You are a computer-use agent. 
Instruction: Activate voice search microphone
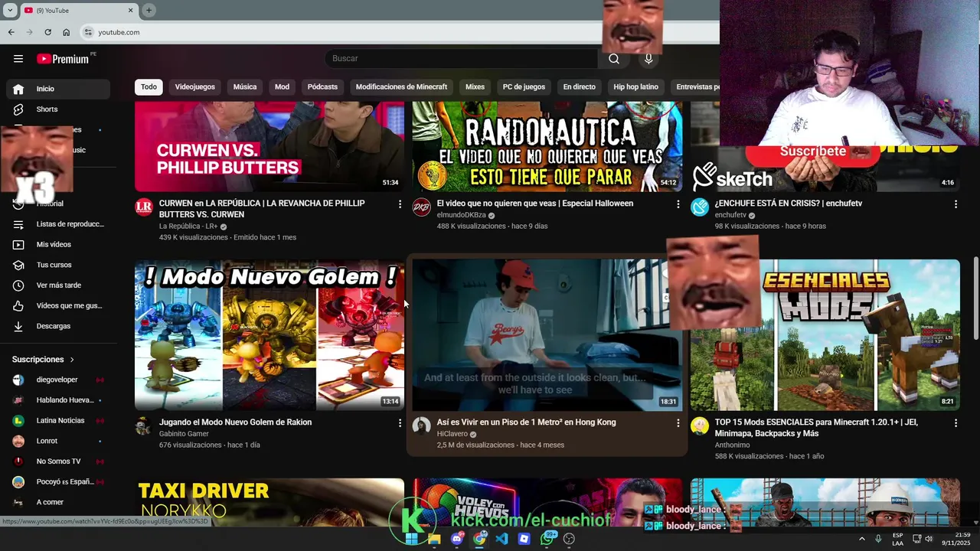pyautogui.click(x=648, y=59)
